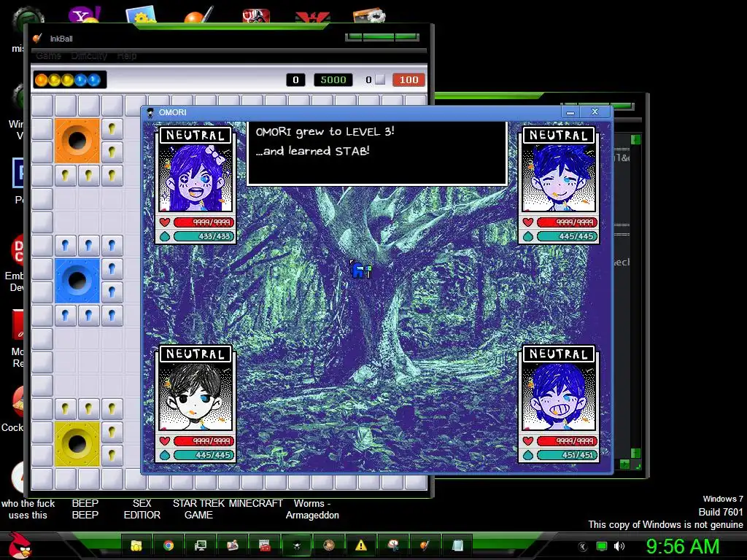Click the round brown ball taskbar icon
Image resolution: width=747 pixels, height=560 pixels.
click(329, 545)
